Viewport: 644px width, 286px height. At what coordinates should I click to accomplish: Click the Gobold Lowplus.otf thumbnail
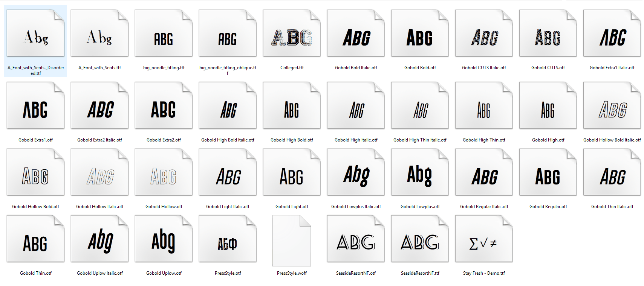click(x=420, y=173)
